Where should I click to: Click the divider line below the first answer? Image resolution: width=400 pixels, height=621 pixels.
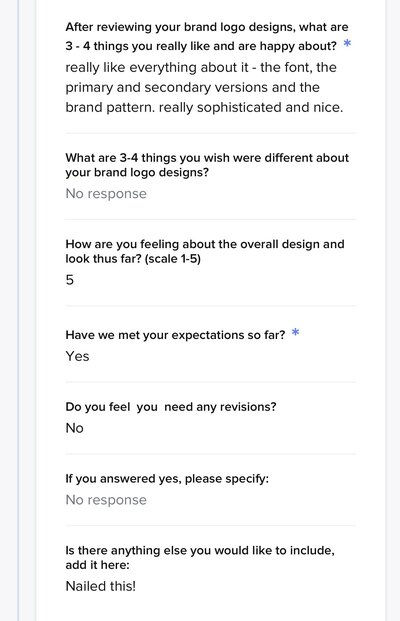click(211, 133)
